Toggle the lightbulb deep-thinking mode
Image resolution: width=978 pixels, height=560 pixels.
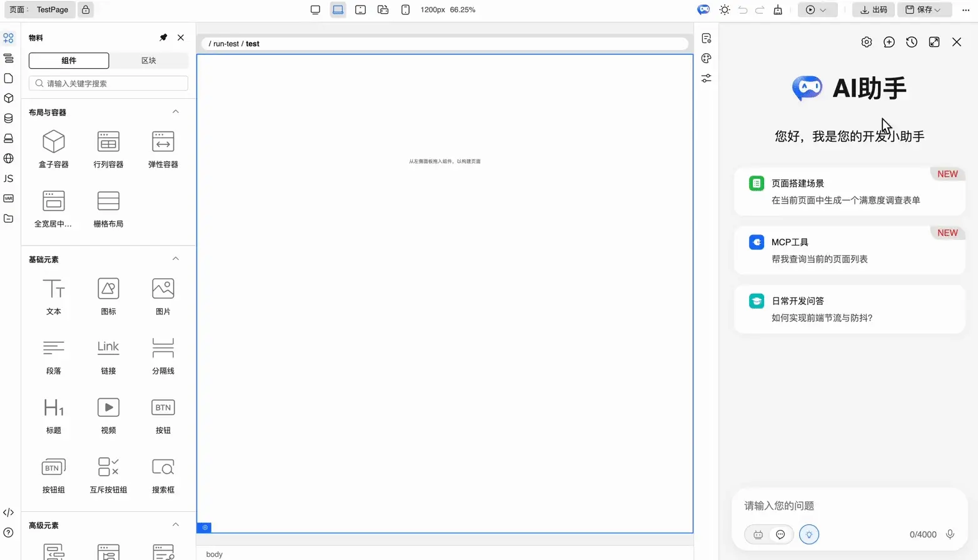[x=809, y=534]
